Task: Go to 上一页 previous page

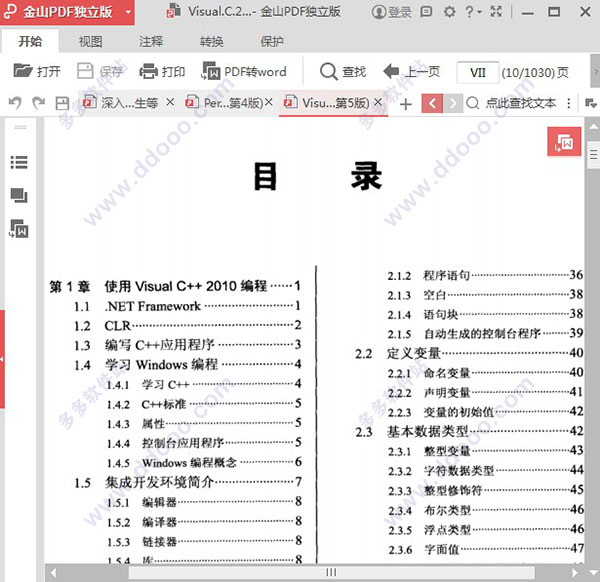Action: coord(412,71)
